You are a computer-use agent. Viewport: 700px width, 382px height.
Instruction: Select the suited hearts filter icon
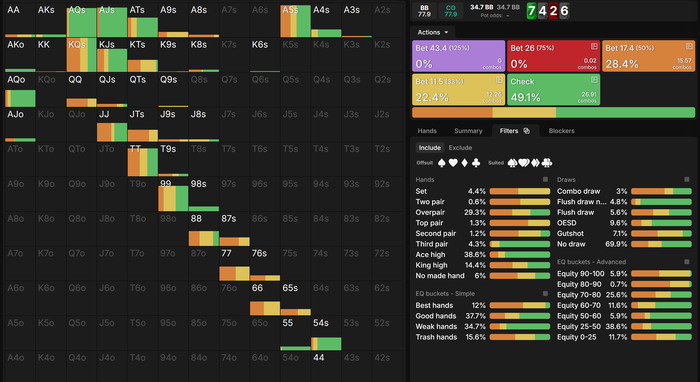click(524, 163)
